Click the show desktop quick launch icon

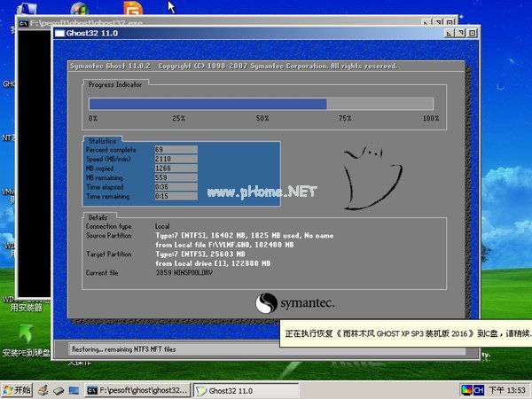[x=74, y=391]
